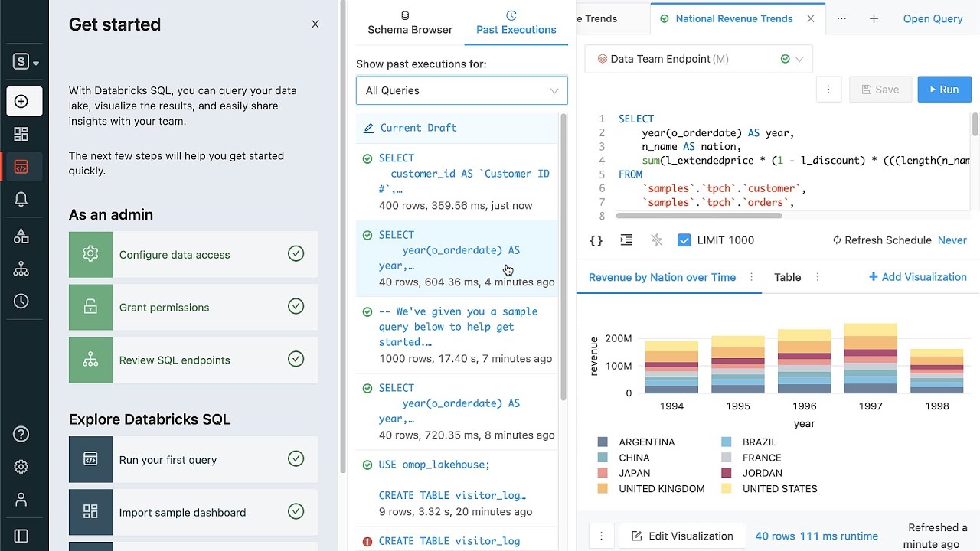Open the workspace switcher dropdown arrow
980x551 pixels.
(x=36, y=64)
